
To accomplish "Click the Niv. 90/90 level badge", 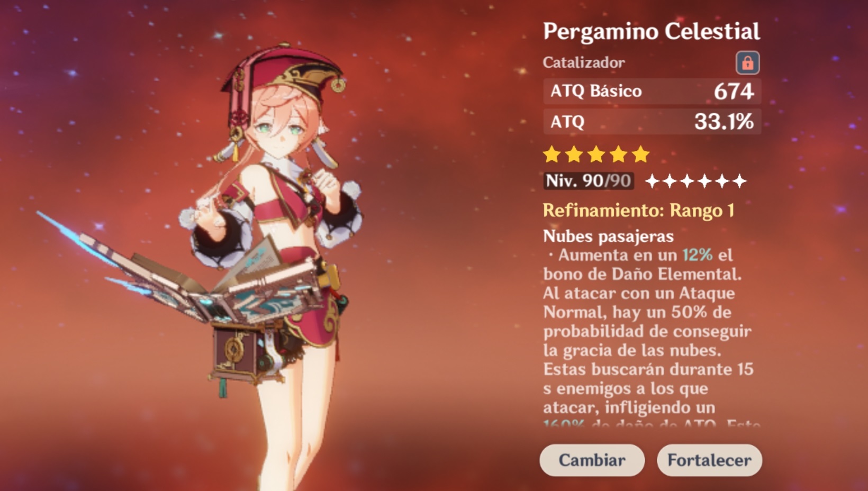I will (589, 181).
